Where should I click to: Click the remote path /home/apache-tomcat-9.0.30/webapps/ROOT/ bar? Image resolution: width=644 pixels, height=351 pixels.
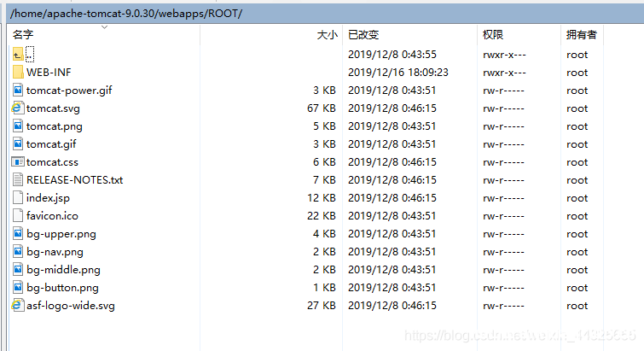click(x=128, y=14)
